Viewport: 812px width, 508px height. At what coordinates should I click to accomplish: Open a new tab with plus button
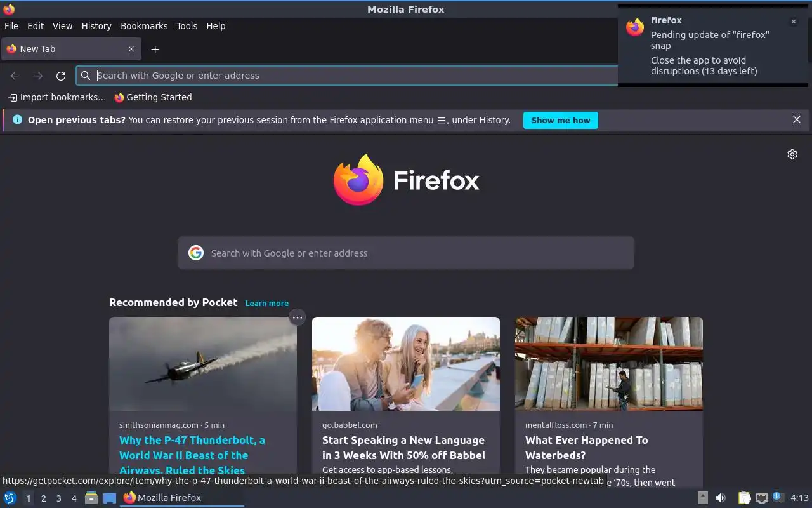(x=155, y=49)
